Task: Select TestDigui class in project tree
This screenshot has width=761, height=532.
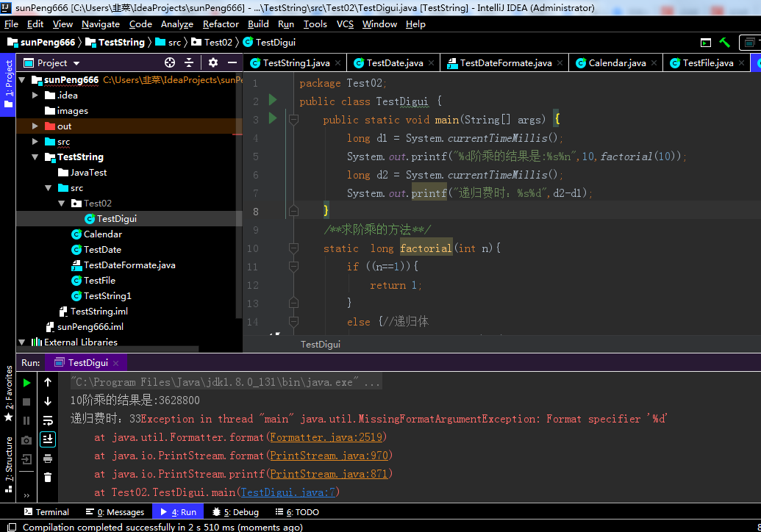Action: 116,219
